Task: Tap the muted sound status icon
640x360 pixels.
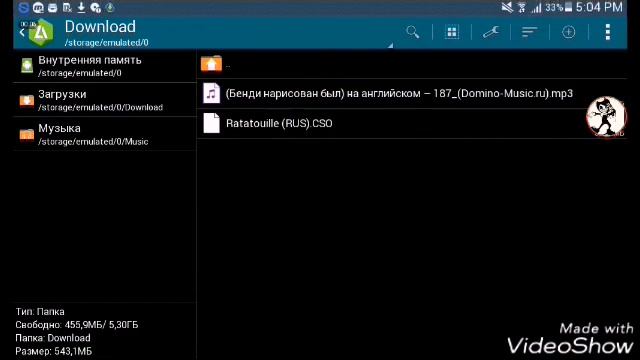Action: point(507,7)
